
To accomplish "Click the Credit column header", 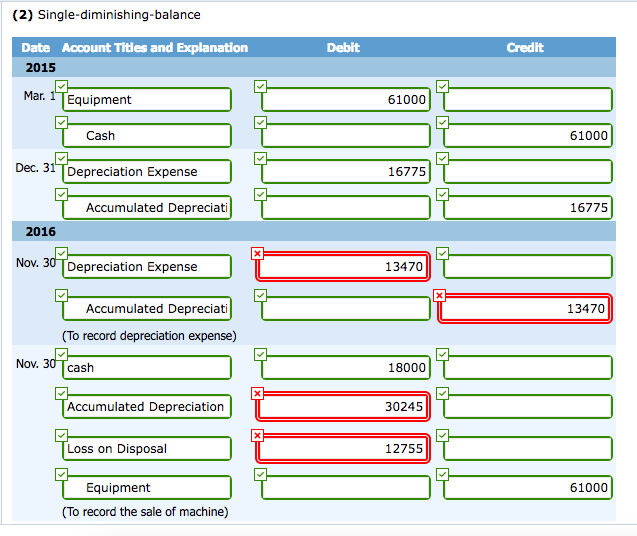I will 525,48.
